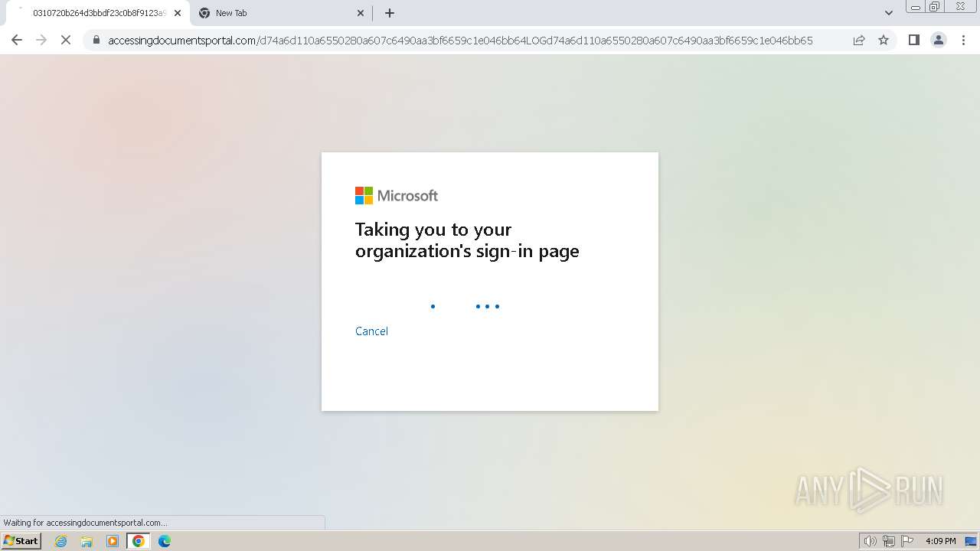Image resolution: width=980 pixels, height=551 pixels.
Task: Click the 'Taking you to your organization's sign-in page' heading
Action: pos(467,240)
